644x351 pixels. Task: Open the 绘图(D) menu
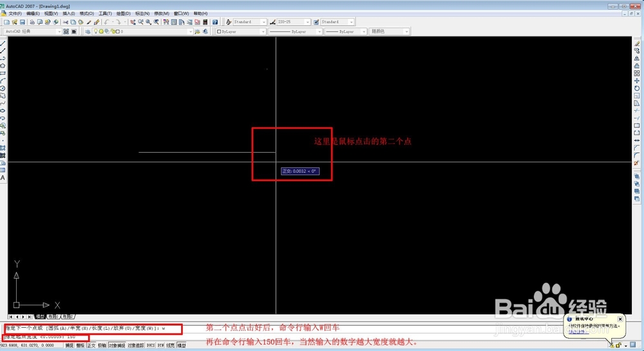click(x=123, y=13)
